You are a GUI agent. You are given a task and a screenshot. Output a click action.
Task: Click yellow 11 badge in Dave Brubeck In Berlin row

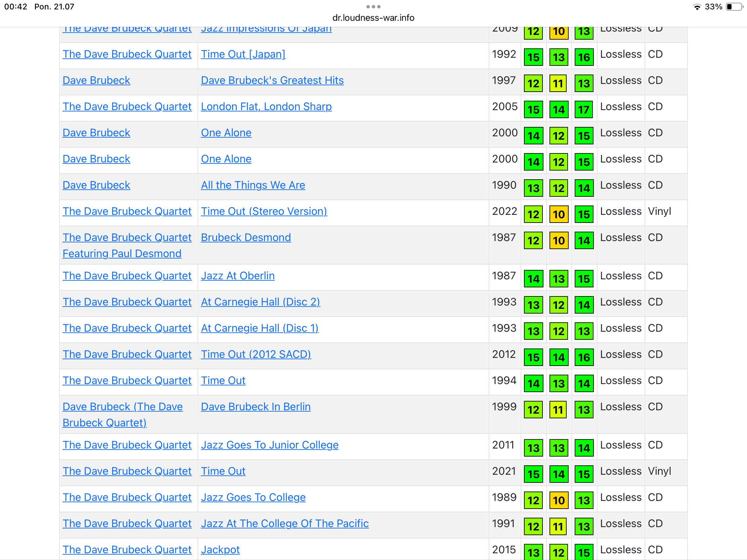tap(559, 410)
